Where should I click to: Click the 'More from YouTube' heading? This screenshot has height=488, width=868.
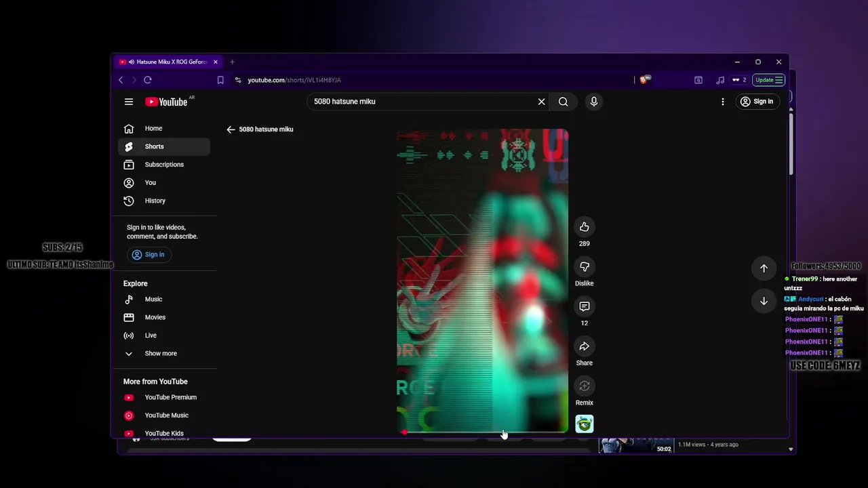click(x=155, y=382)
